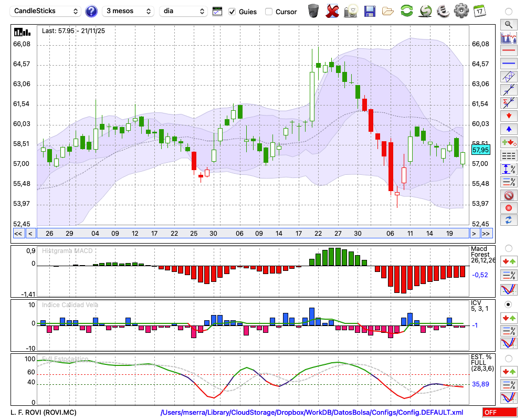
Task: Click the magnifying glass zoom tool
Action: [508, 24]
